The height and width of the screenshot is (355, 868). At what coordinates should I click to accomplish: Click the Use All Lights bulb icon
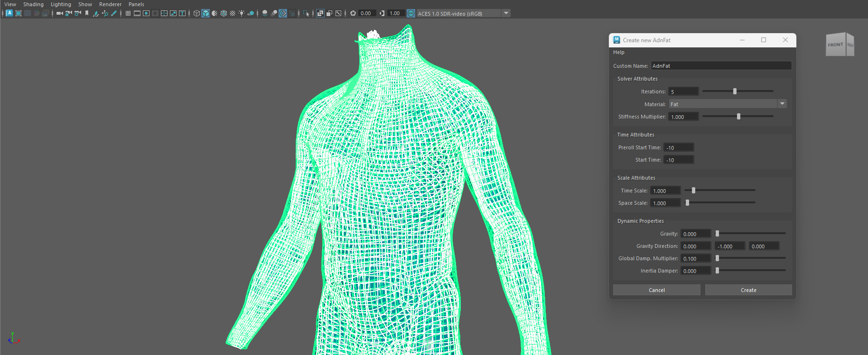click(242, 13)
